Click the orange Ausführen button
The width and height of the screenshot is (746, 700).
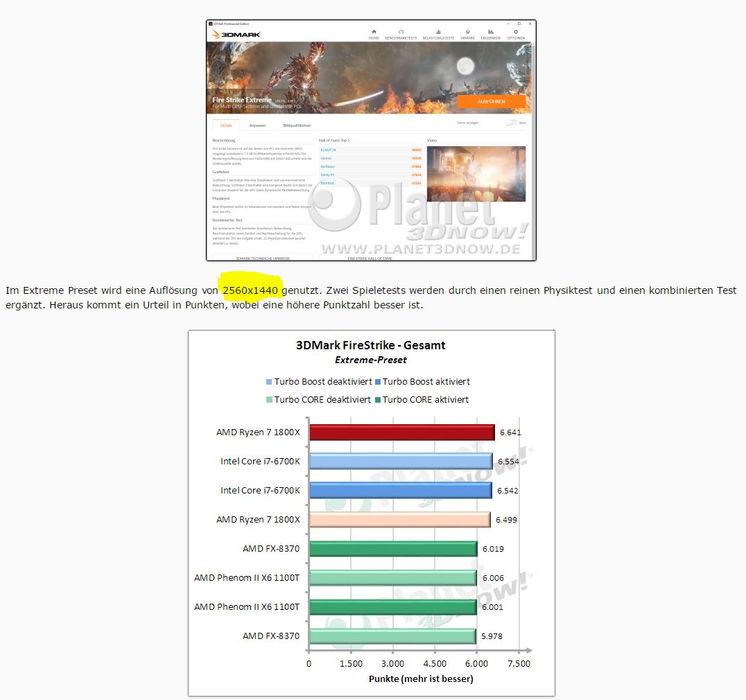point(492,101)
